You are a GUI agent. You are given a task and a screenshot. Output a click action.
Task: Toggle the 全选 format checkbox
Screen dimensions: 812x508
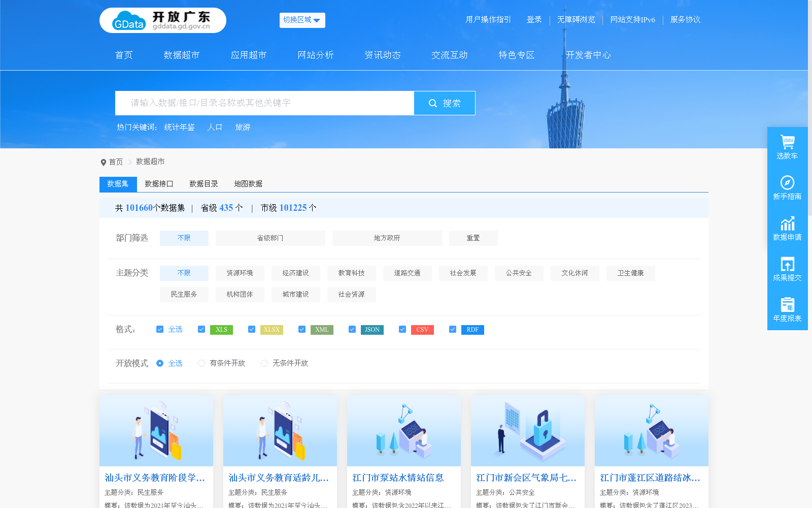[x=159, y=329]
